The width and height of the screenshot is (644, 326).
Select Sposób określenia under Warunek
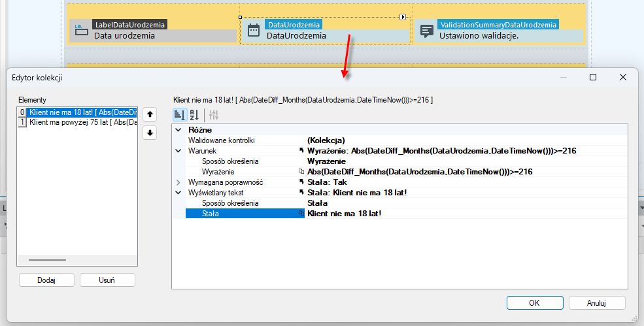[230, 161]
